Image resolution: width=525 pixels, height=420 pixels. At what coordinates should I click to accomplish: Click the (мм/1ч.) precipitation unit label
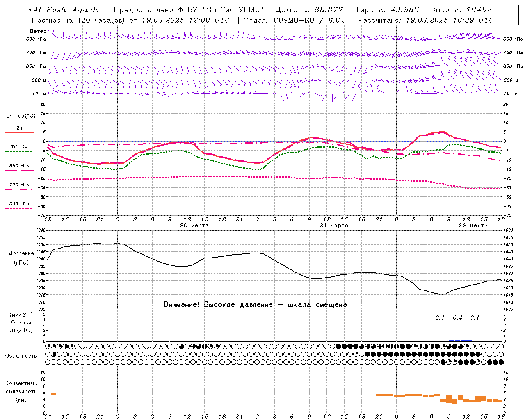point(21,330)
